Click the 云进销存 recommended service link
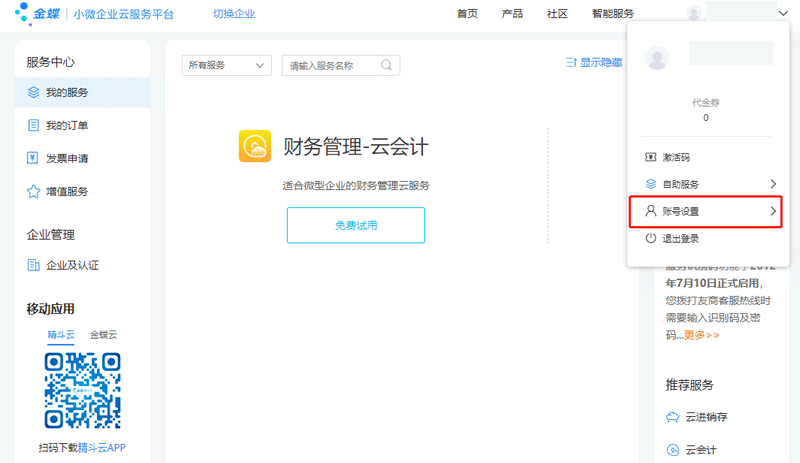This screenshot has height=463, width=800. [706, 417]
